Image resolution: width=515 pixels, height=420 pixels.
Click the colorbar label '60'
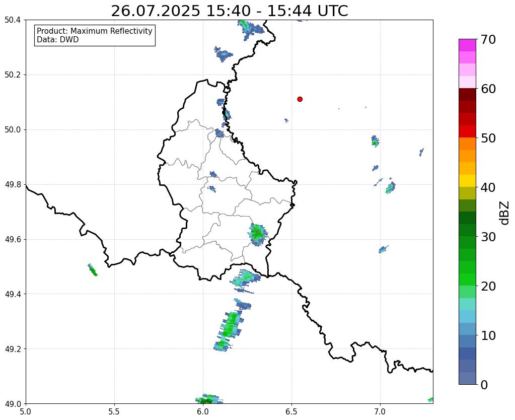pos(488,89)
